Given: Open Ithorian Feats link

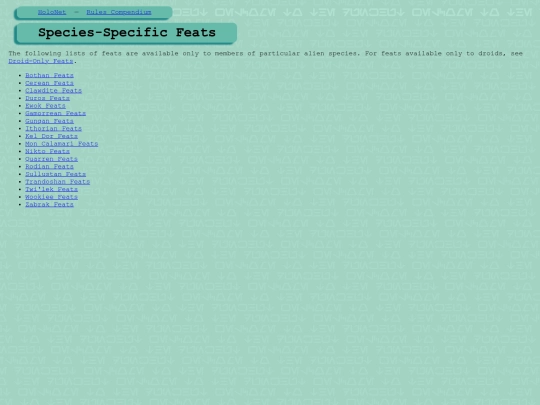Looking at the screenshot, I should coord(53,128).
